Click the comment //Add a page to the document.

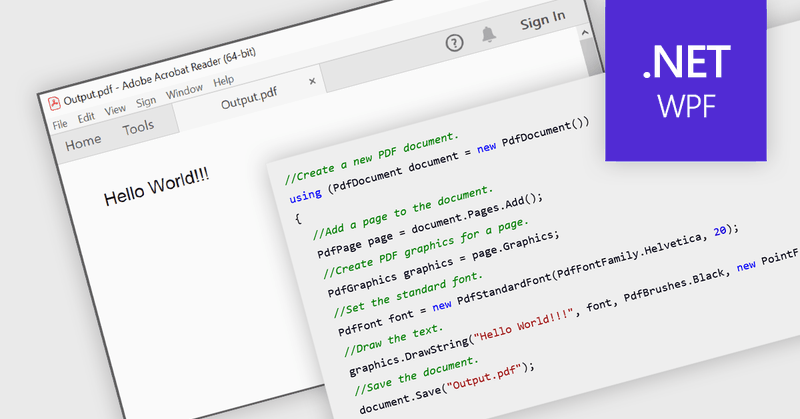[x=403, y=212]
